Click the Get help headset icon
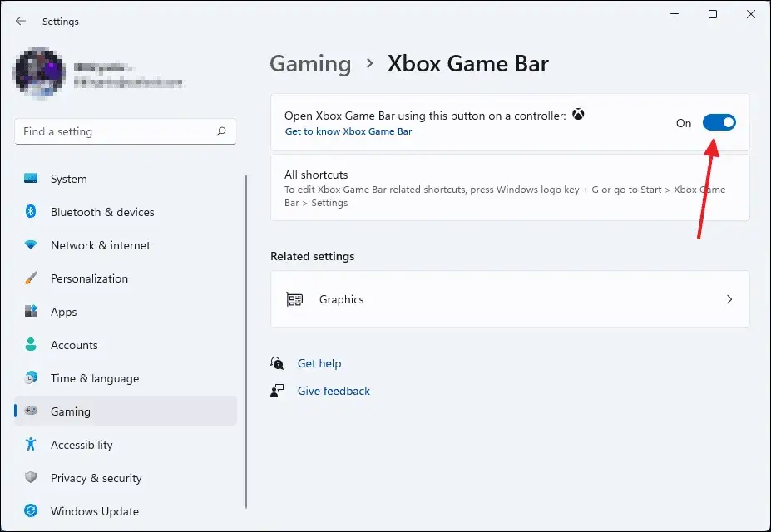 point(277,363)
